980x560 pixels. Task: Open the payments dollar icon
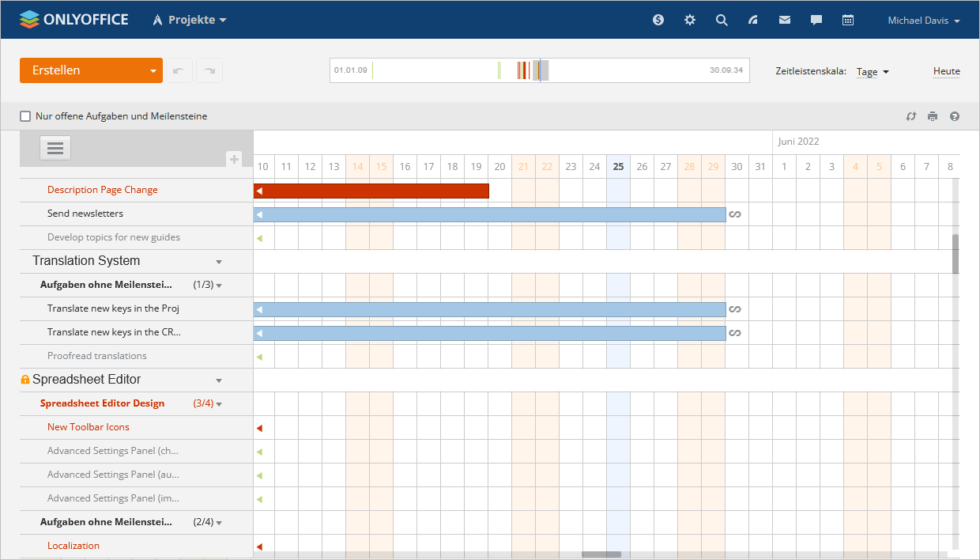(x=658, y=20)
